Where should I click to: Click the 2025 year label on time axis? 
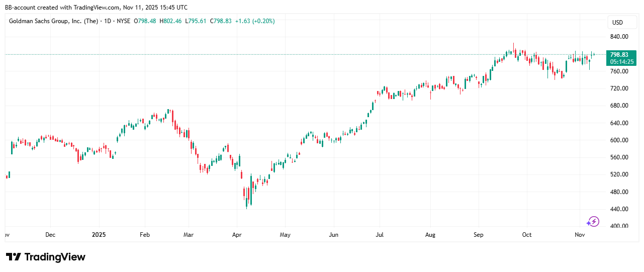coord(99,235)
